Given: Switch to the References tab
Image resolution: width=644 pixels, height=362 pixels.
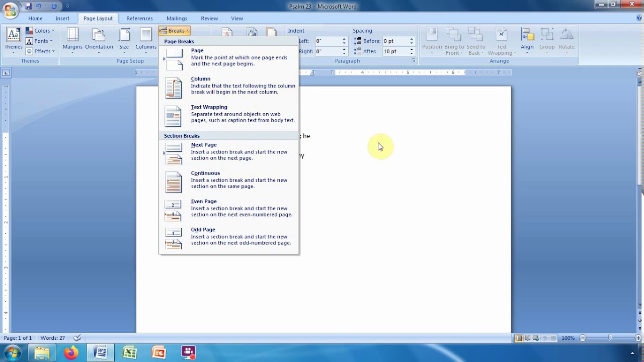Looking at the screenshot, I should click(139, 19).
